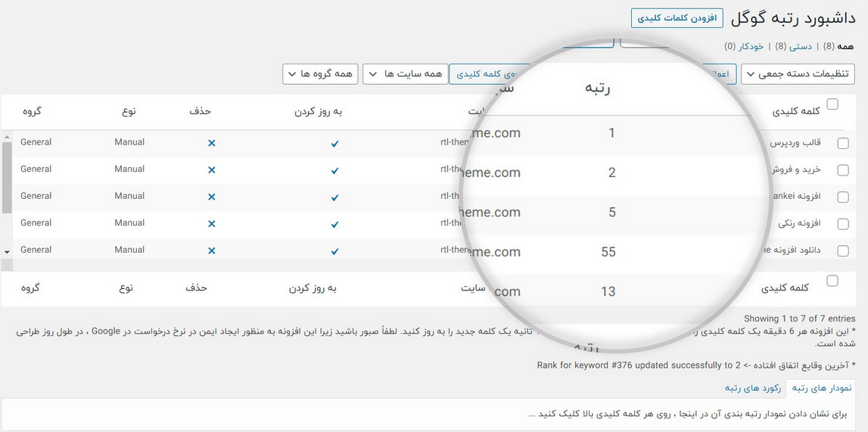Screen dimensions: 868x432
Task: Click the حذف column header
Action: click(x=201, y=111)
